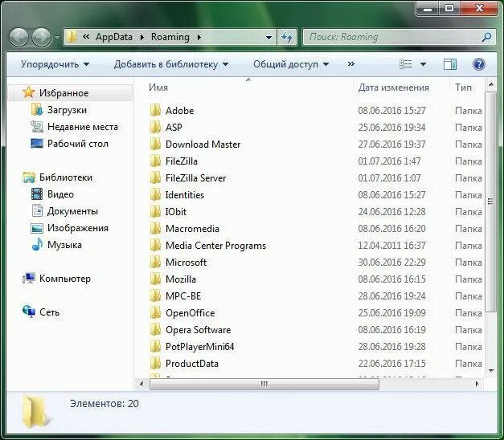Select the Microsoft folder icon
504x440 pixels.
155,262
